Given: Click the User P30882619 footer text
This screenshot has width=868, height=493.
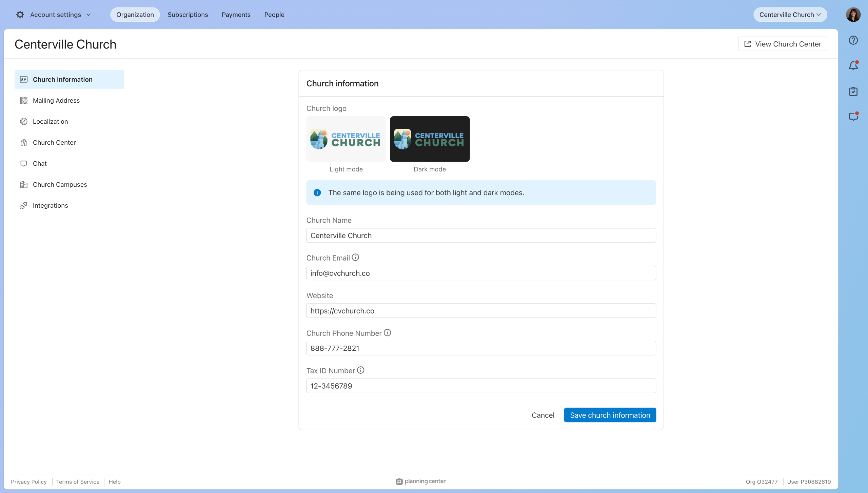Looking at the screenshot, I should tap(809, 482).
